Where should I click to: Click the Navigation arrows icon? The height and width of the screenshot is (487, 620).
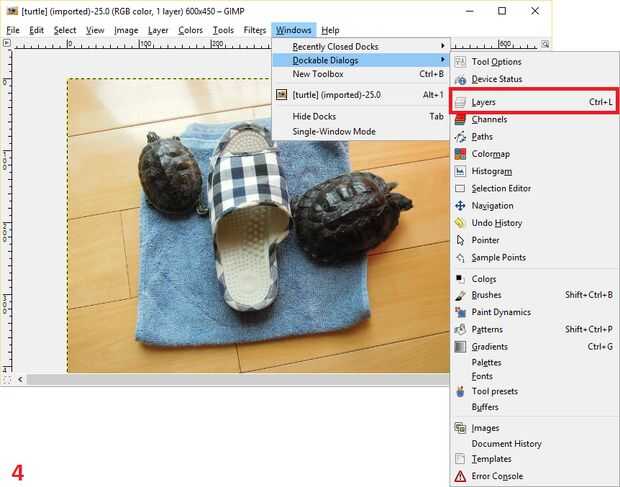click(x=460, y=206)
